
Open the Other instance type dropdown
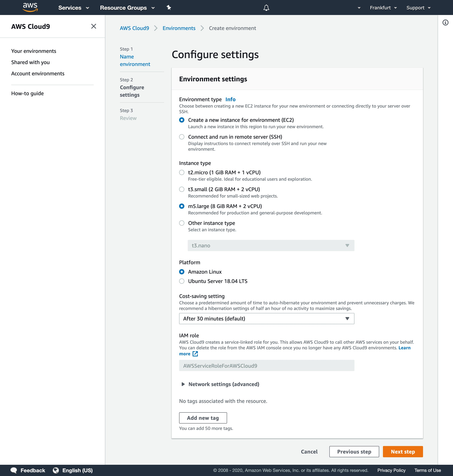click(x=271, y=245)
